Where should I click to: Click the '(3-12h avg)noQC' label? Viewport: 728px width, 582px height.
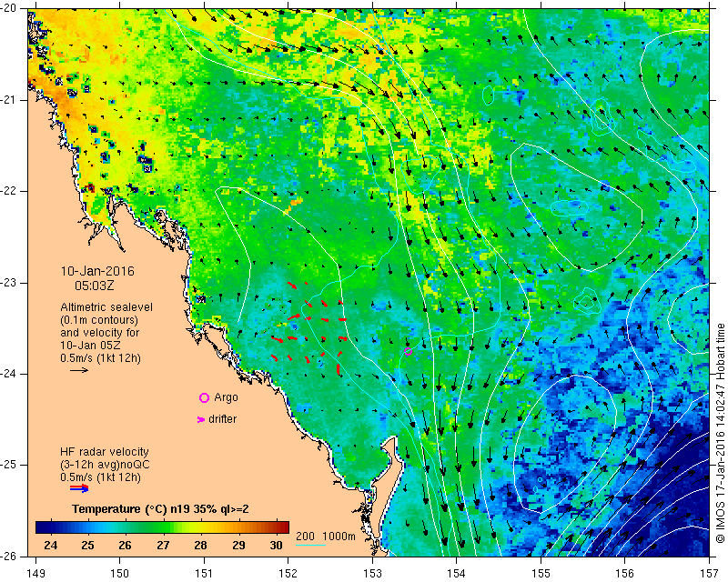click(x=105, y=464)
